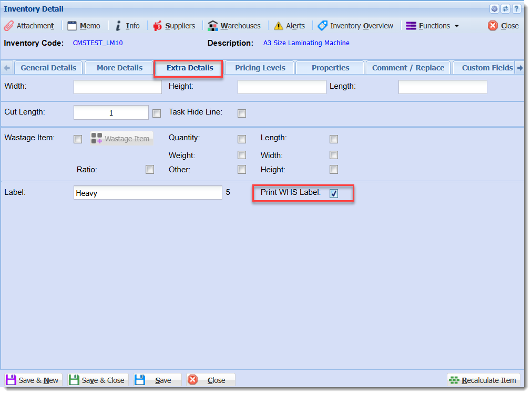Switch to the Pricing Levels tab
532x395 pixels.
[260, 68]
